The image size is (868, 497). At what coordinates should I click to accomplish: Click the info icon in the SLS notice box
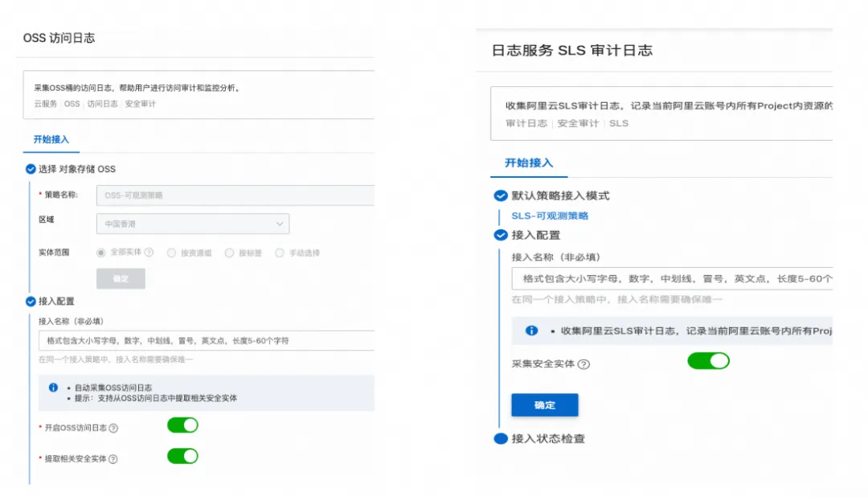[x=531, y=331]
